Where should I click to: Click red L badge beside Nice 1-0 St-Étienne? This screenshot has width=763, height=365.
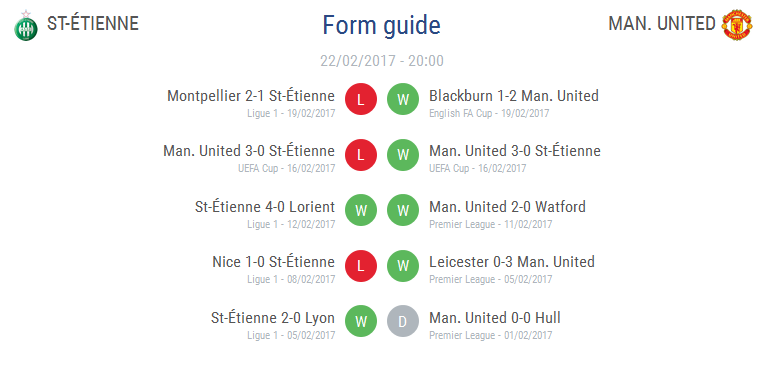coord(361,266)
